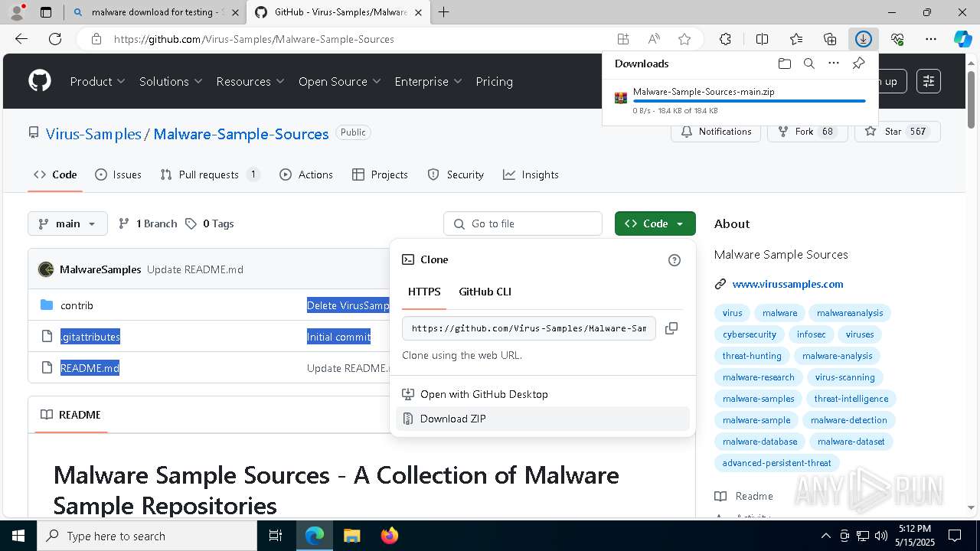Image resolution: width=980 pixels, height=551 pixels.
Task: Open GitHub appearance settings icon
Action: (929, 81)
